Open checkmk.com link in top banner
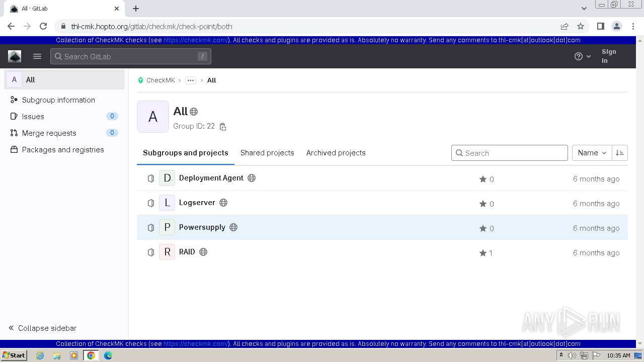Viewport: 644px width, 362px height. click(196, 40)
